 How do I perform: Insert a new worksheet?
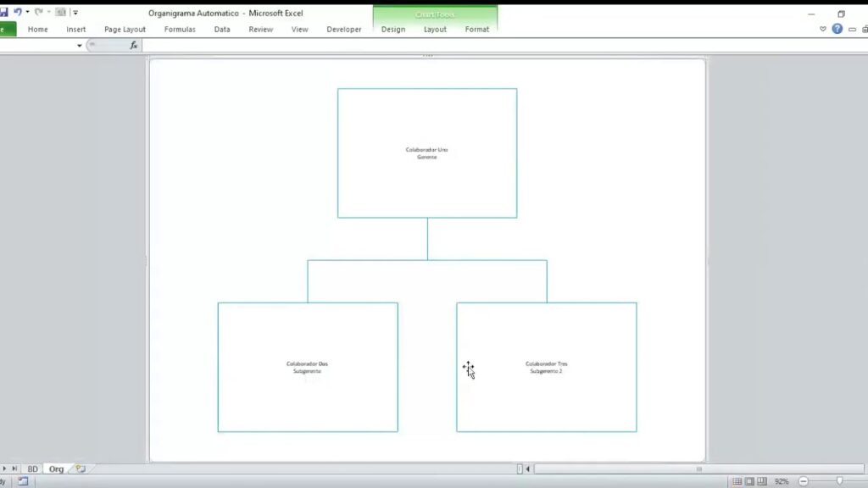(81, 469)
